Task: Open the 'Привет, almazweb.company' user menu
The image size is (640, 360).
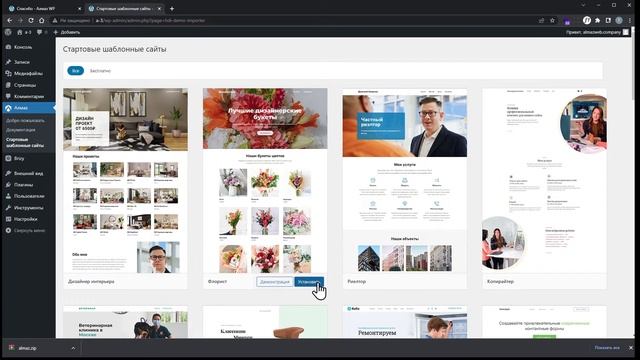Action: pyautogui.click(x=597, y=32)
